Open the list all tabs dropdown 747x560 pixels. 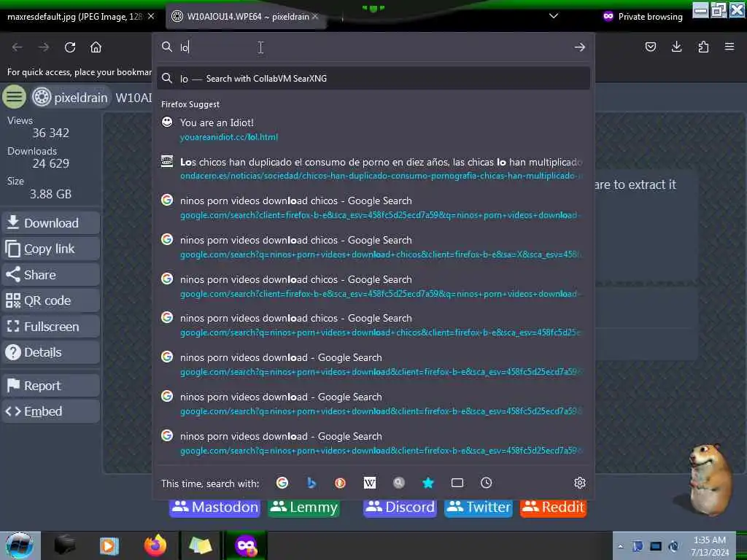(x=554, y=16)
